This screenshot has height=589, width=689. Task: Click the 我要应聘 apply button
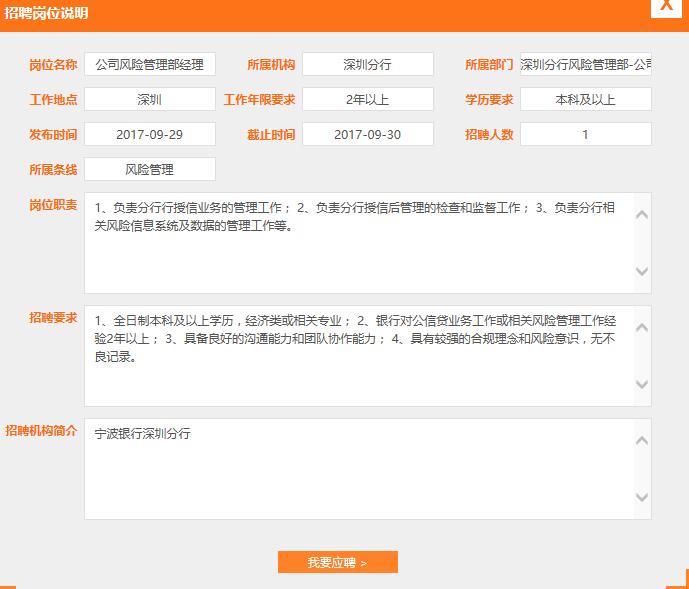[x=337, y=562]
